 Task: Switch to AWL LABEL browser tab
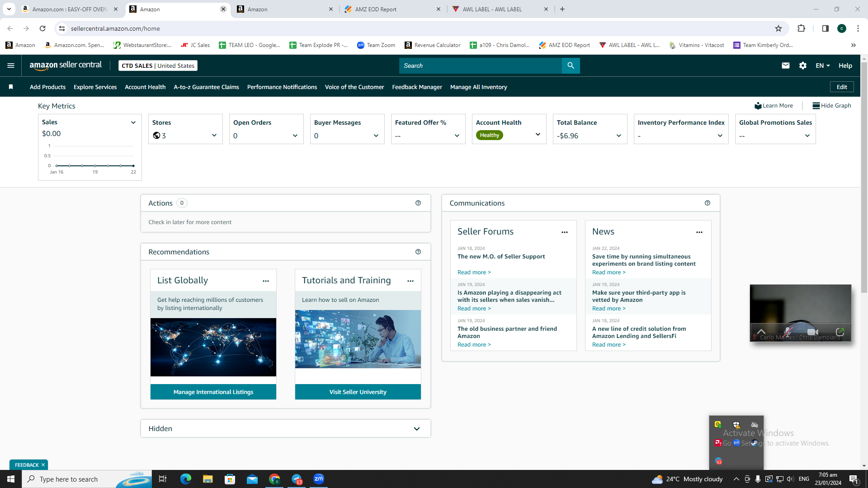point(499,9)
